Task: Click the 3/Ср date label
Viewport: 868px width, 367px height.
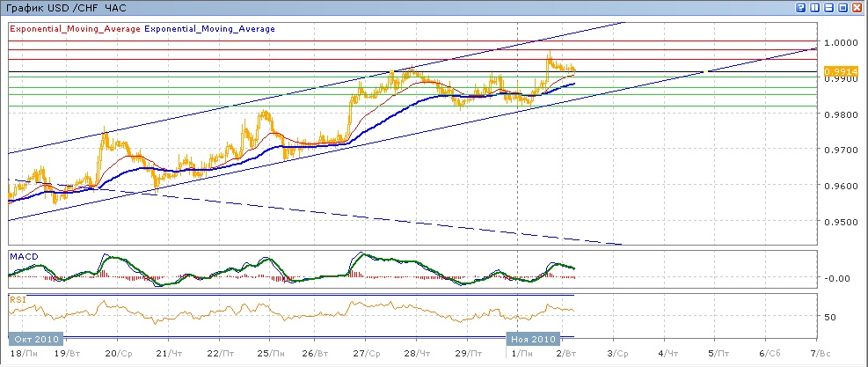Action: pos(616,353)
